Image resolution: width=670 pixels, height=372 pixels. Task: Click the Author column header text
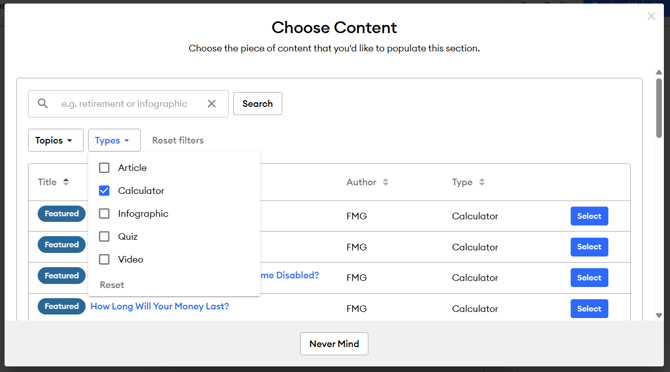point(361,182)
